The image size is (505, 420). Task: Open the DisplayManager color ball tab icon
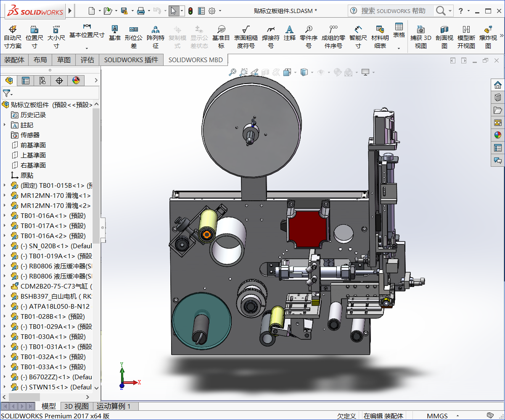coord(76,81)
